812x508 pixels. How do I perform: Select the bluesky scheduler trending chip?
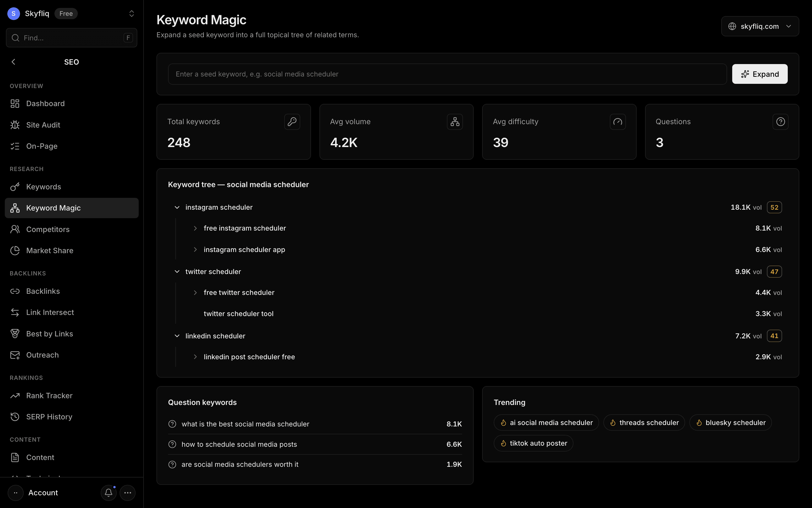click(x=731, y=423)
